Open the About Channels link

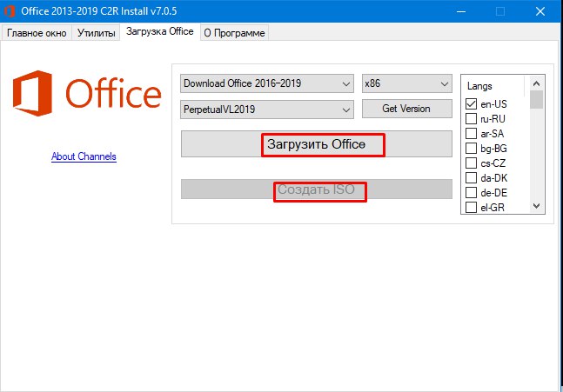click(x=84, y=156)
